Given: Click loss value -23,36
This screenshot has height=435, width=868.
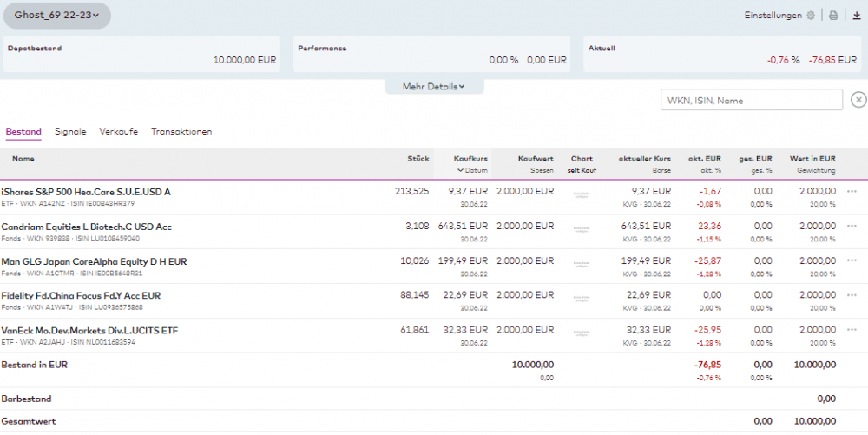Looking at the screenshot, I should 708,227.
